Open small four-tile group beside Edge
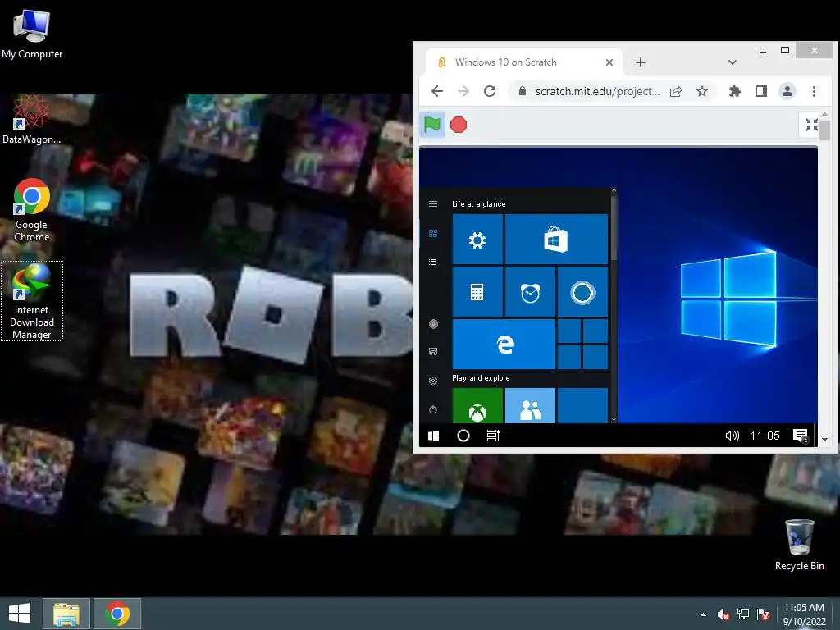 click(x=582, y=344)
